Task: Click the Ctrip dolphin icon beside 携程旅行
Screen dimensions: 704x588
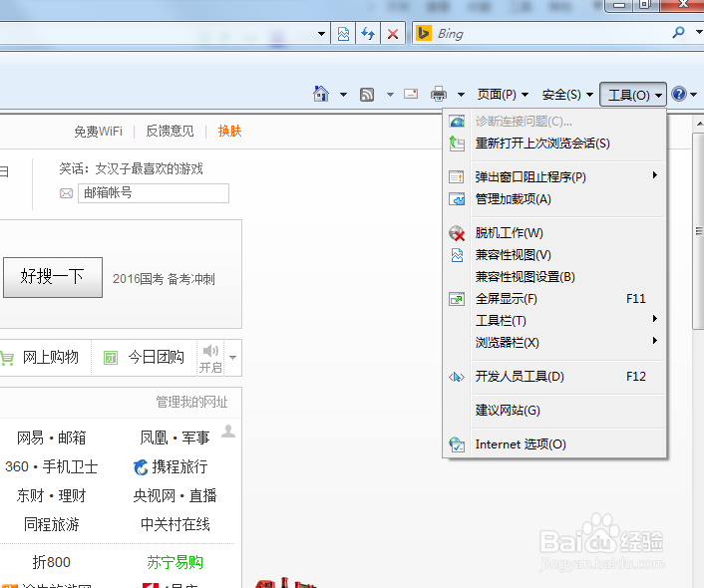Action: coord(141,467)
